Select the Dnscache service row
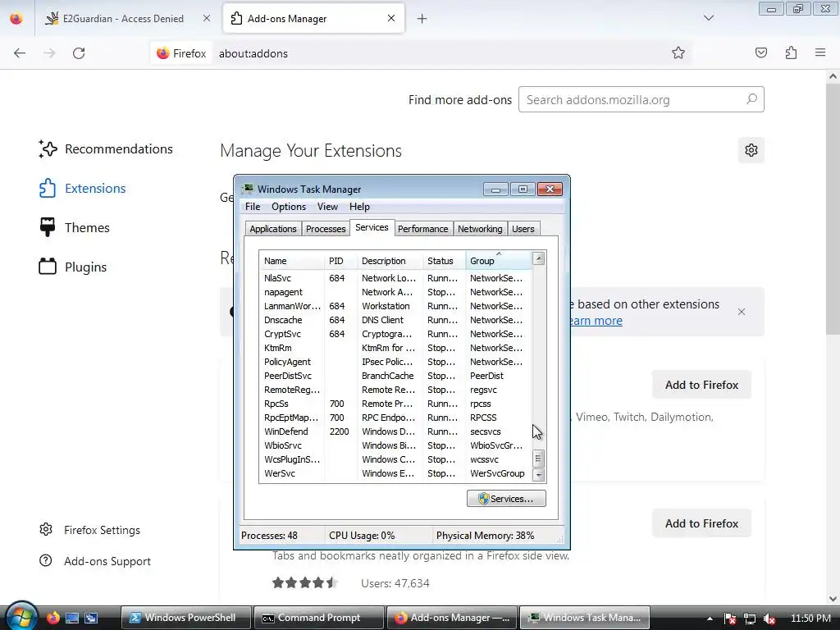840x630 pixels. [x=395, y=321]
